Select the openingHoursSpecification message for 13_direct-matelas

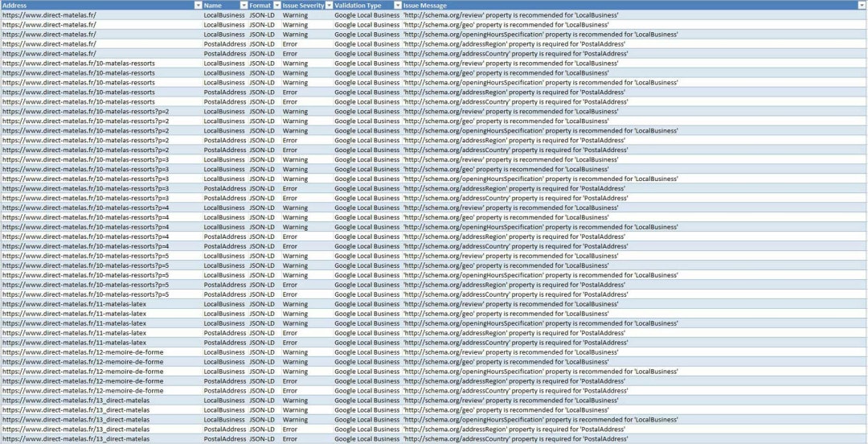pos(540,420)
